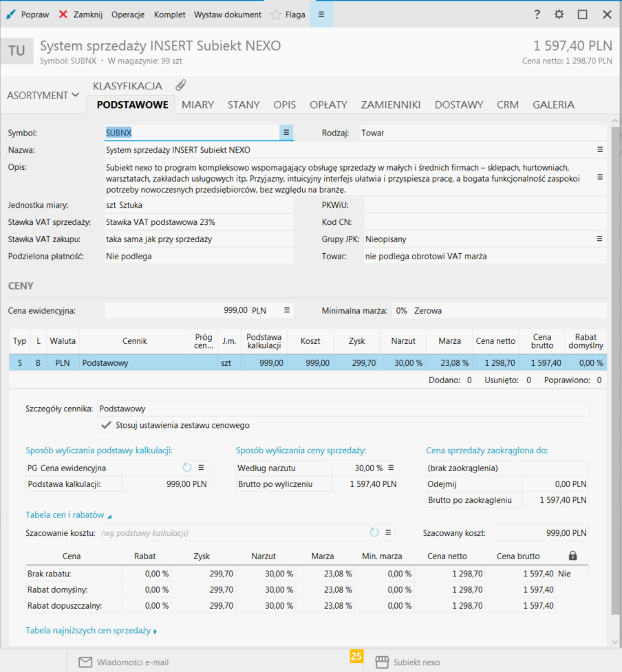Open the Grupy JPK options menu
The image size is (622, 672).
(599, 239)
